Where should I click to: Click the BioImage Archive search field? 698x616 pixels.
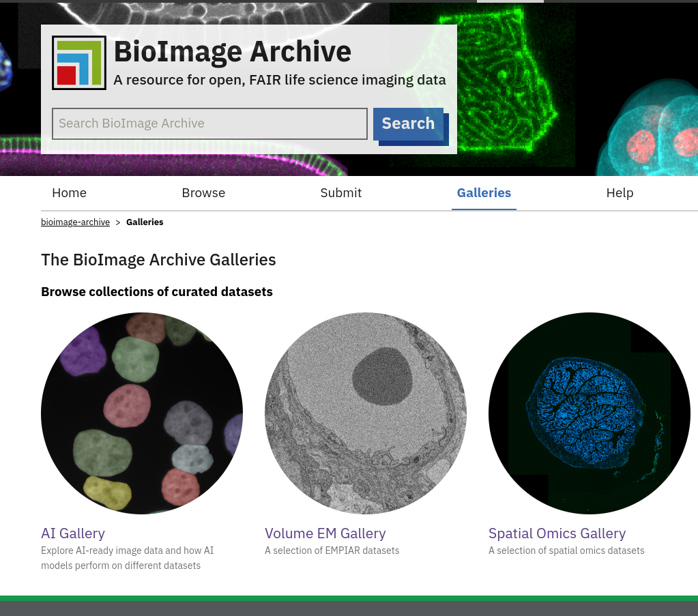coord(209,123)
